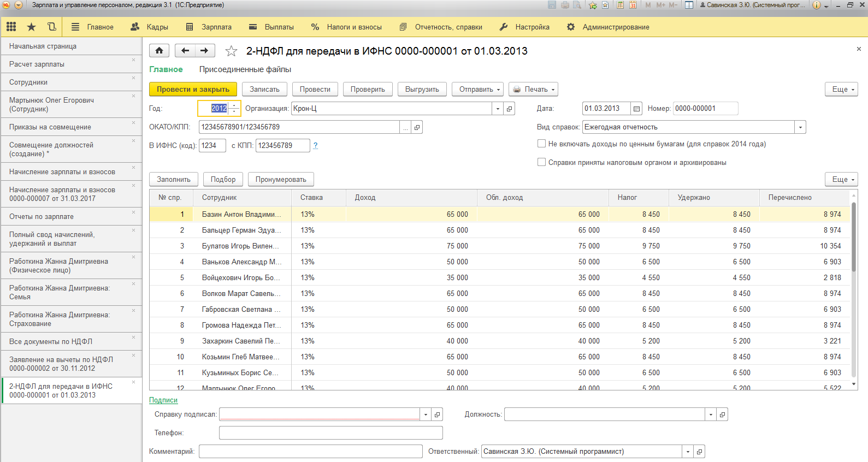868x462 pixels.
Task: Increase year with the stepper up arrow
Action: coord(234,105)
